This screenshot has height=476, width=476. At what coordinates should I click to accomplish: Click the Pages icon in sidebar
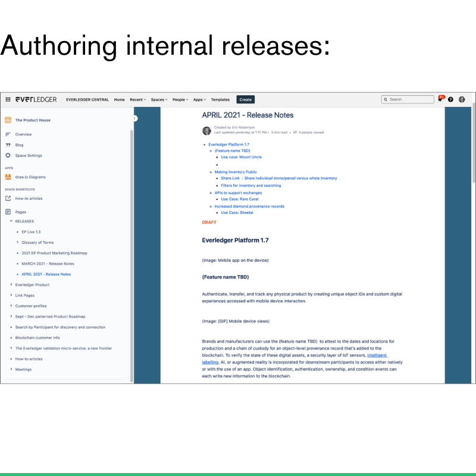8,212
